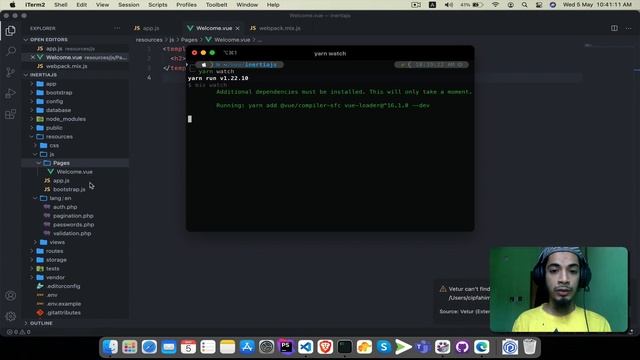Click errors and warnings status bar item

tap(19, 332)
